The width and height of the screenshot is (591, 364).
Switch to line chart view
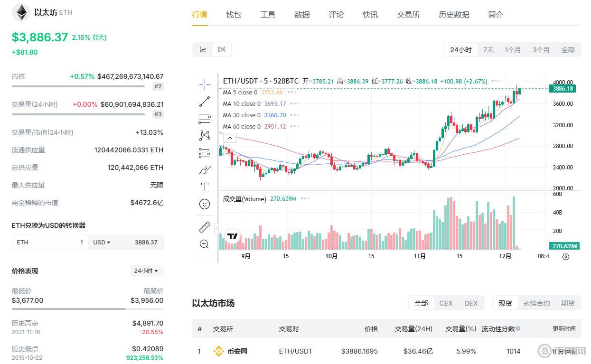203,50
